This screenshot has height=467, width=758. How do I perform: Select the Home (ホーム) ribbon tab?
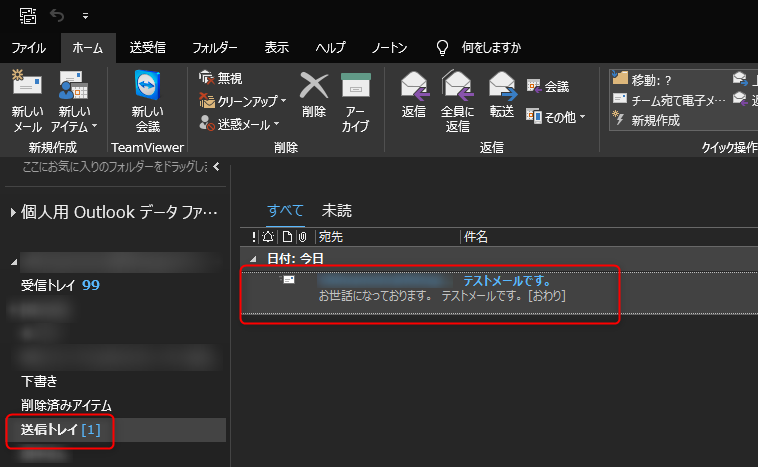87,48
